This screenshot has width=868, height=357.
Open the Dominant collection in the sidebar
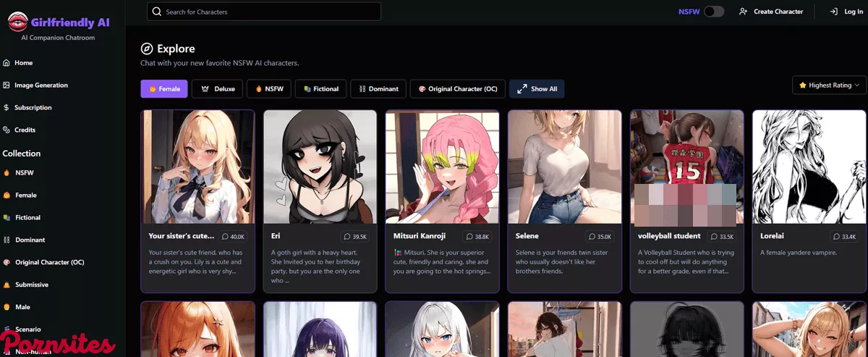click(x=30, y=240)
